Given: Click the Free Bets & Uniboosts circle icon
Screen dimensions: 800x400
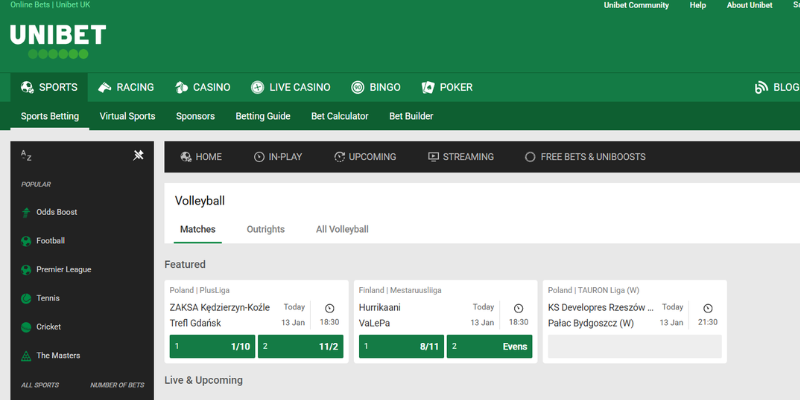Looking at the screenshot, I should [x=530, y=157].
